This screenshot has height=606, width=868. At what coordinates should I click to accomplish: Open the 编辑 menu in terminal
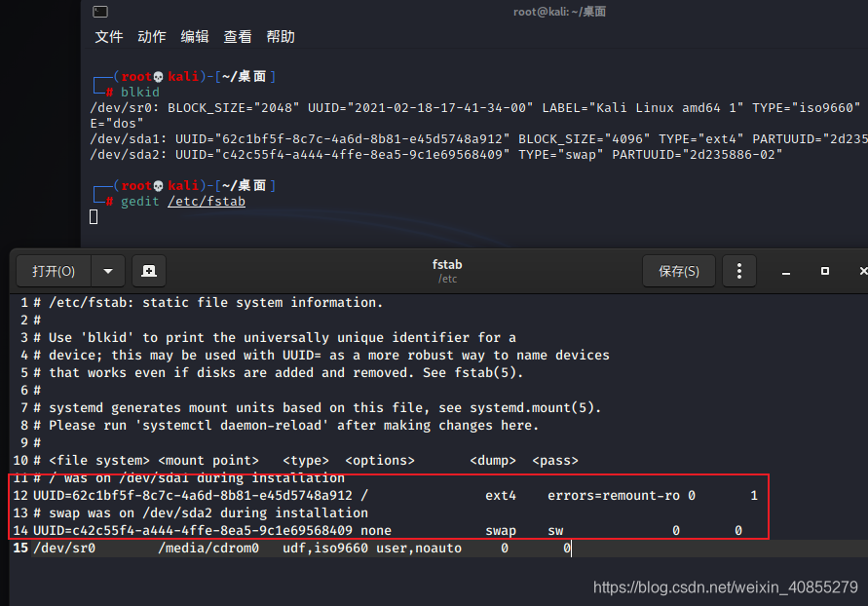click(195, 36)
